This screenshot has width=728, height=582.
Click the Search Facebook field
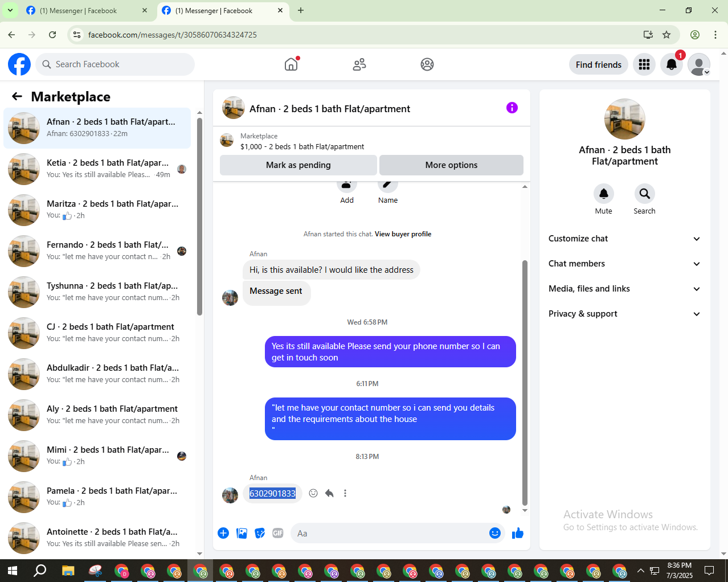[x=115, y=64]
